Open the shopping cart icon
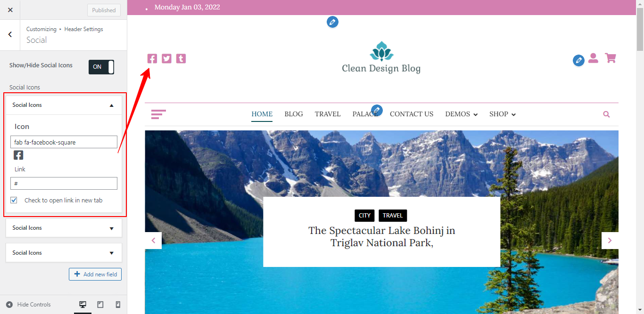644x314 pixels. coord(611,58)
